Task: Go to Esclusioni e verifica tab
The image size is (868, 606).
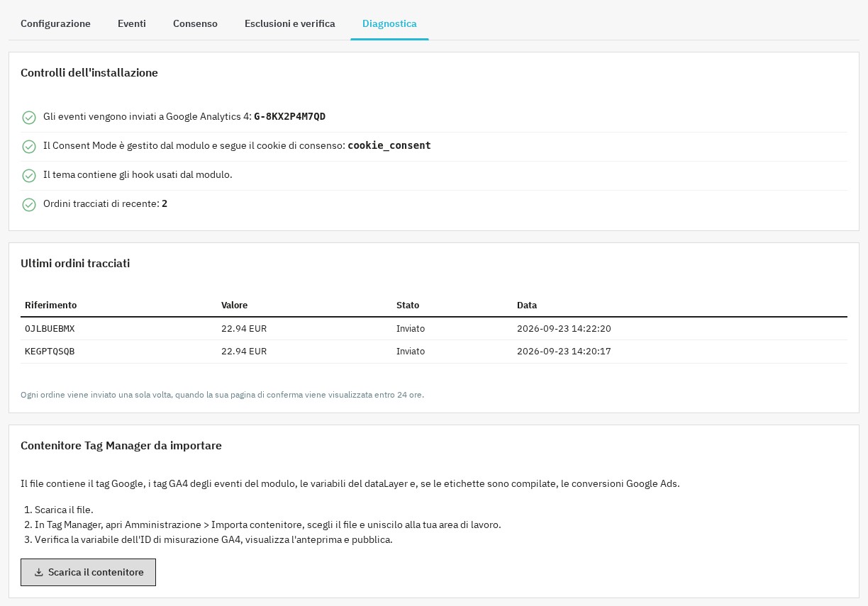Action: point(290,23)
